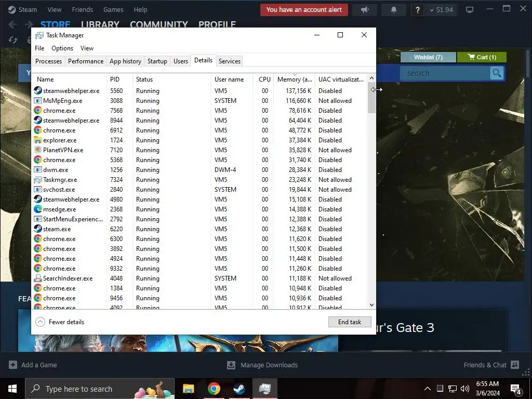
Task: Click the Steam store search field
Action: 445,73
